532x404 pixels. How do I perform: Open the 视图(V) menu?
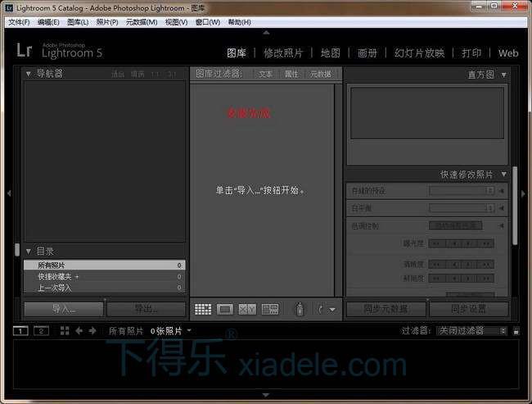(176, 22)
